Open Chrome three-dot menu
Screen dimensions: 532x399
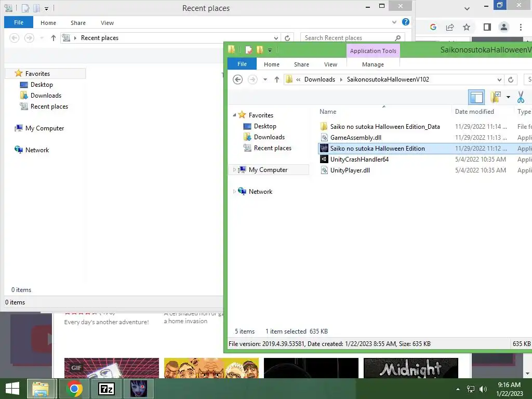tap(521, 27)
